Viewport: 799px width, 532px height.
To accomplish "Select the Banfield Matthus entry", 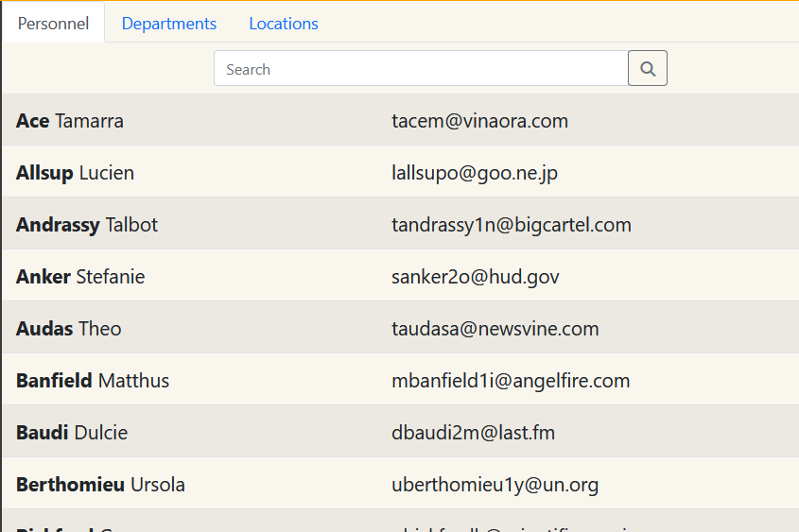I will (x=93, y=381).
